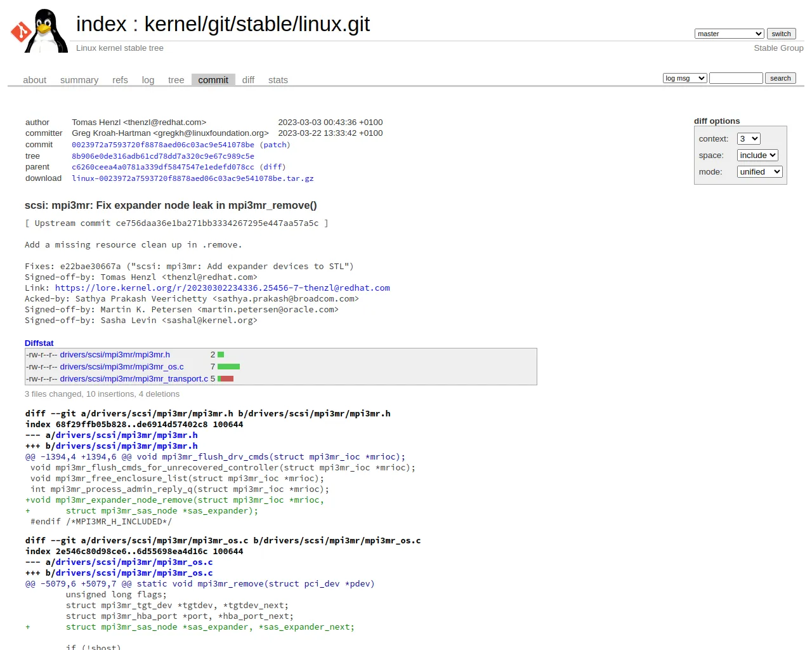Open the b/ mpi3mr.h diff header link
This screenshot has width=812, height=650.
point(127,446)
